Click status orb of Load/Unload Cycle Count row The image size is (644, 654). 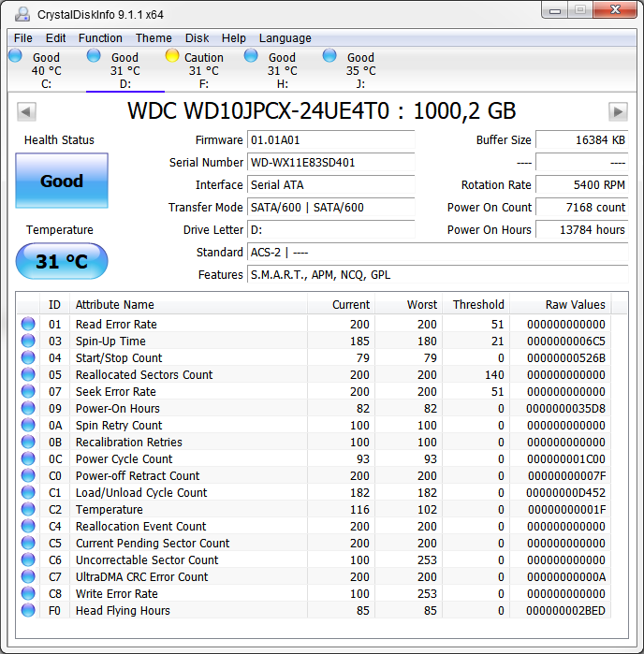[28, 492]
